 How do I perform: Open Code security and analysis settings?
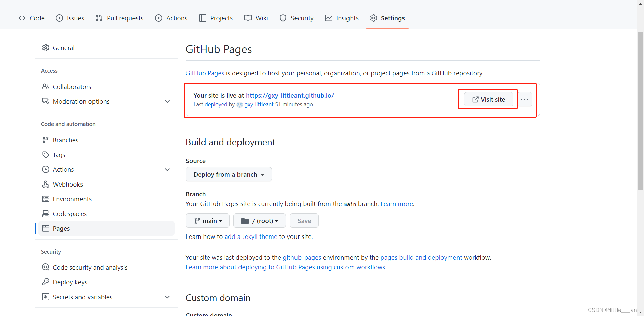(x=107, y=267)
